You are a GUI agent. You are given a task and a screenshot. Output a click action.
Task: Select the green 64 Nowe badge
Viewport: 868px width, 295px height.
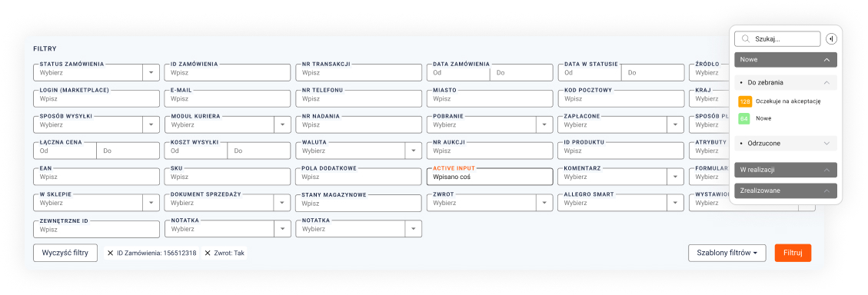pos(744,118)
